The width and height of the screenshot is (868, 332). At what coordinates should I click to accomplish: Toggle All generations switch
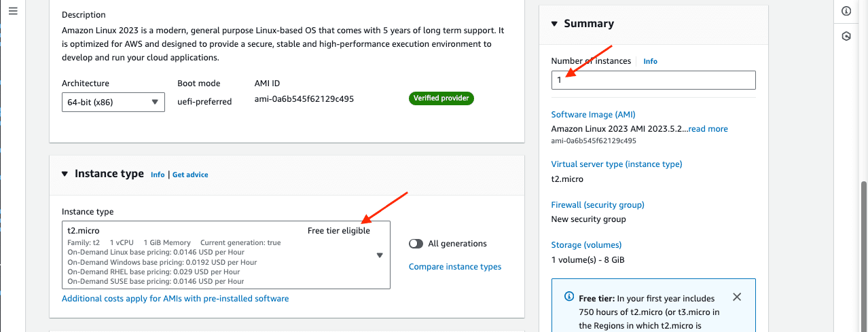(x=416, y=244)
